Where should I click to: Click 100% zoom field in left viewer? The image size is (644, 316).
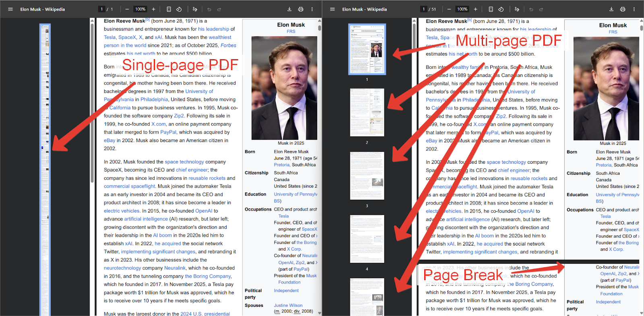[140, 9]
